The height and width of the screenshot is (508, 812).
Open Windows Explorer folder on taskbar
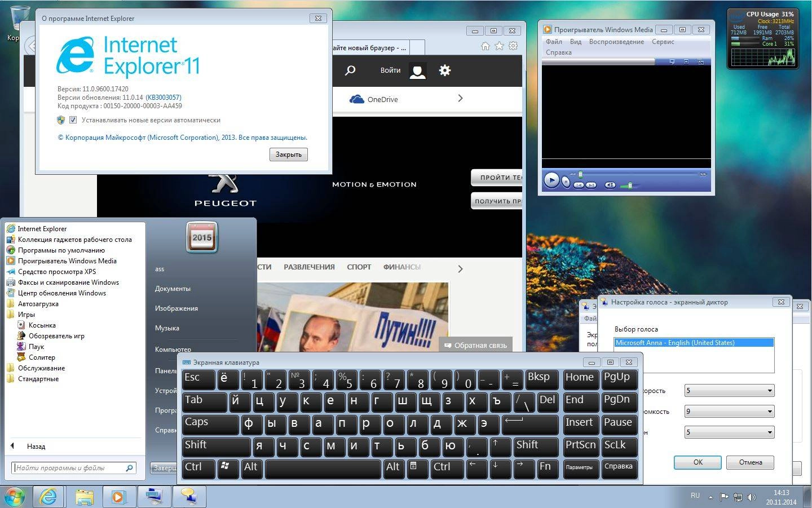pyautogui.click(x=84, y=497)
